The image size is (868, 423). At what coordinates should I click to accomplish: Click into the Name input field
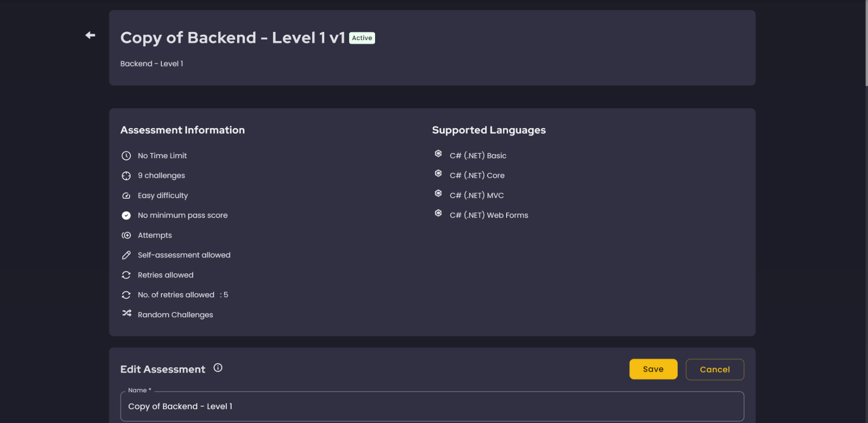431,406
